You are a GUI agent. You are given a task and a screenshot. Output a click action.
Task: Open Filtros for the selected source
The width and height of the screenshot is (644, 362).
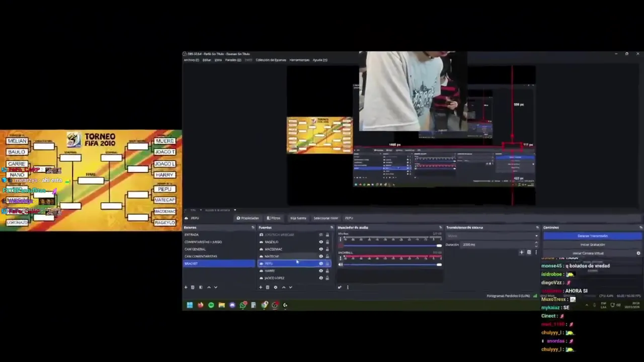click(x=274, y=218)
